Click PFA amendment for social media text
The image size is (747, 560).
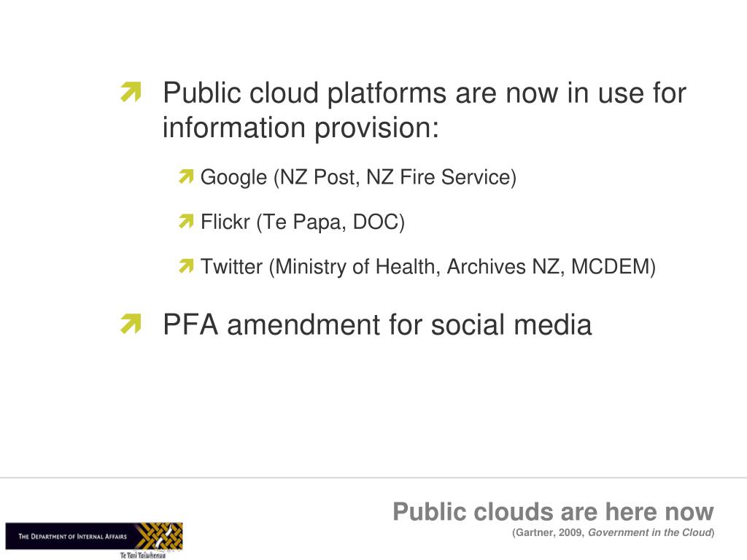(x=377, y=325)
